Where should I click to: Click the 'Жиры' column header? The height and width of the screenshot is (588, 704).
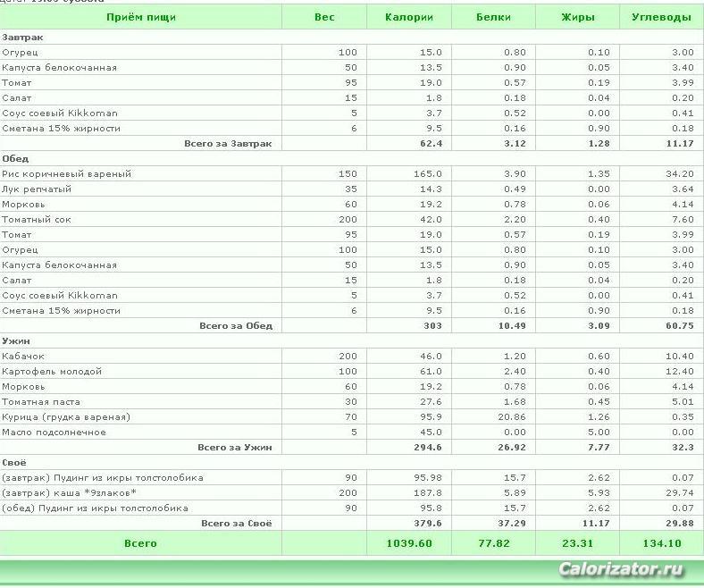click(578, 18)
